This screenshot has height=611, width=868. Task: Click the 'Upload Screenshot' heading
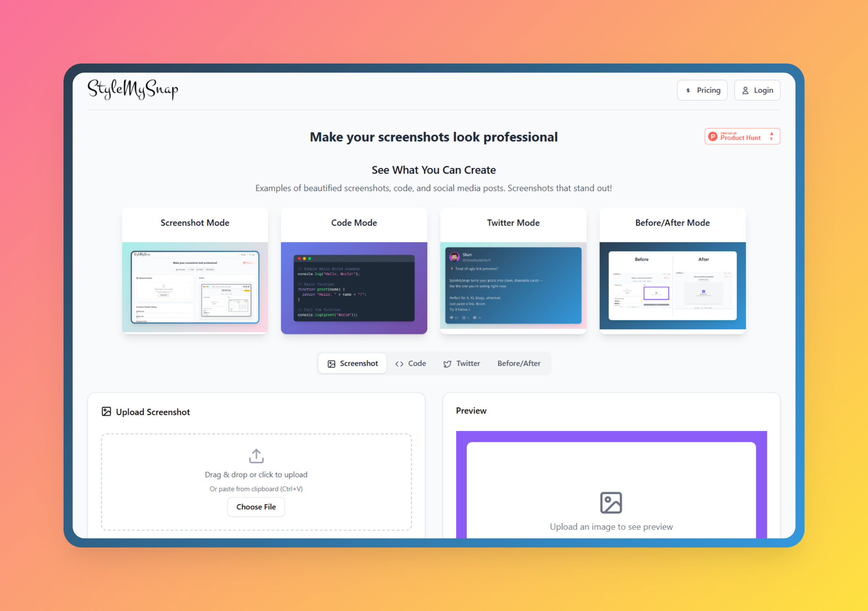153,412
